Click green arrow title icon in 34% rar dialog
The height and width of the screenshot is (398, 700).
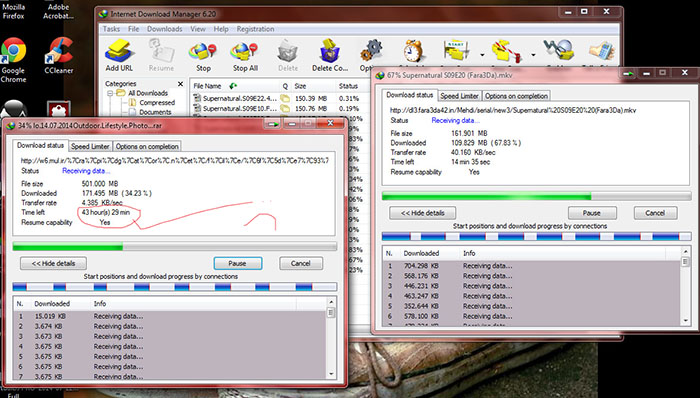pos(272,124)
